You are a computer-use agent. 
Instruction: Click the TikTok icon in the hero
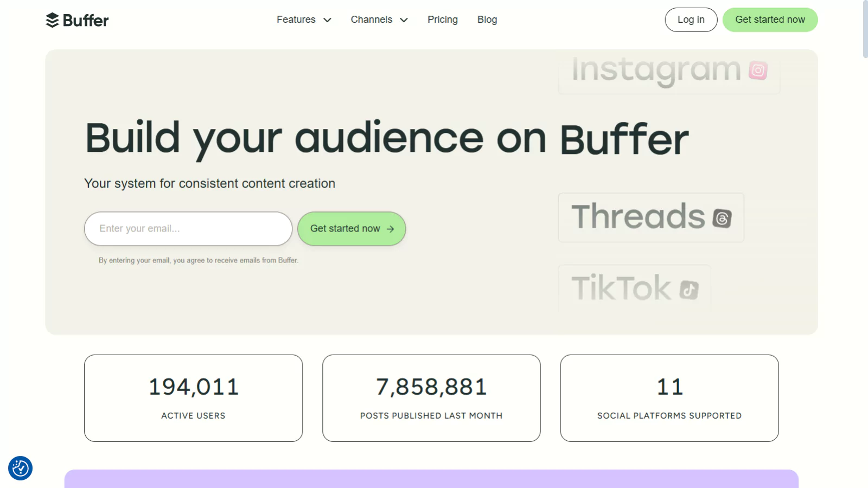tap(689, 290)
